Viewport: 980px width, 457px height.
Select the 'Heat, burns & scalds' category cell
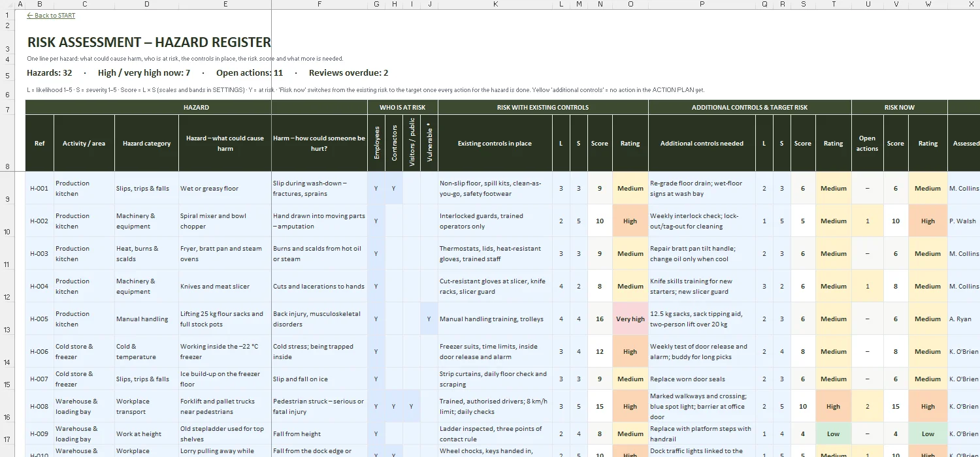click(146, 253)
